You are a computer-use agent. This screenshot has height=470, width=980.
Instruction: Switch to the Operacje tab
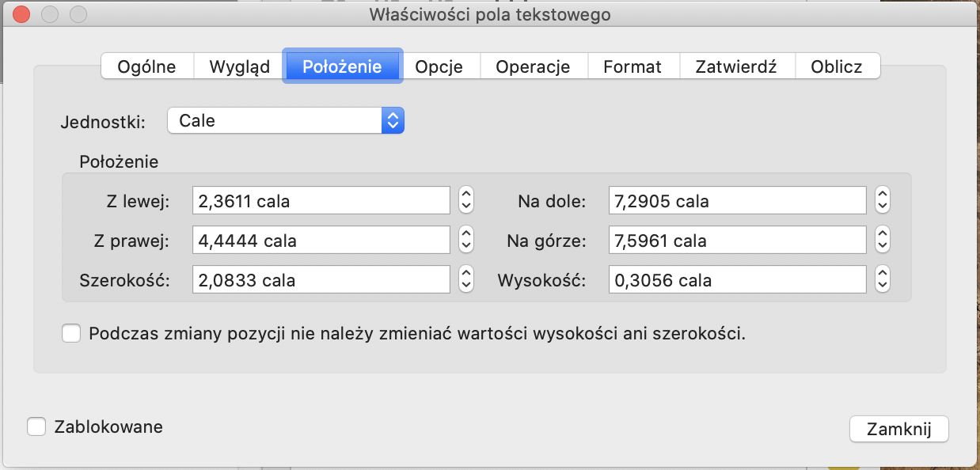pyautogui.click(x=534, y=66)
